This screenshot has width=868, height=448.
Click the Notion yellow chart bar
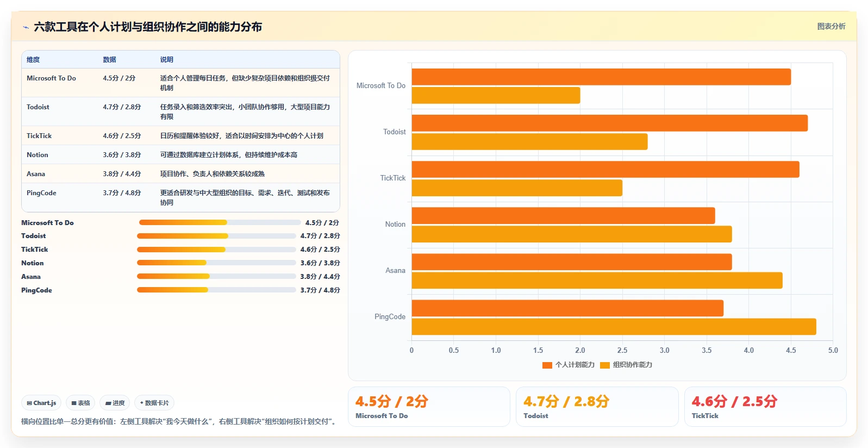tap(572, 234)
